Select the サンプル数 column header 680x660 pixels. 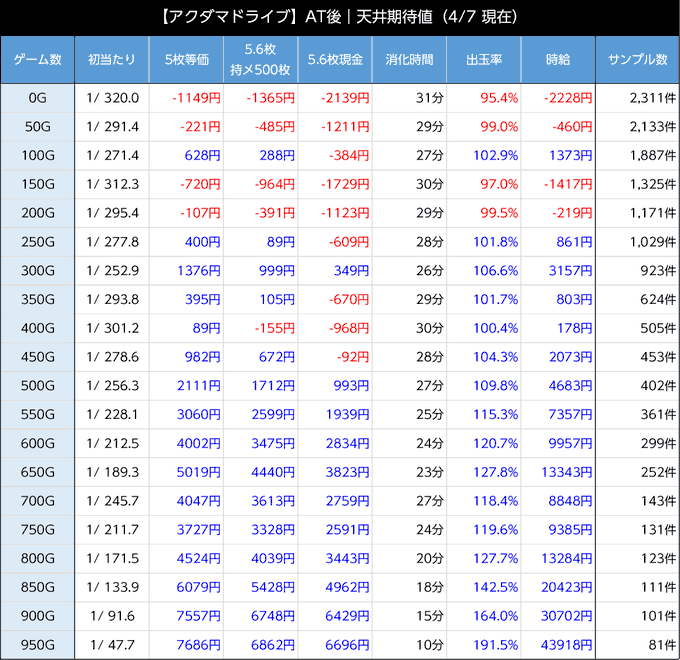pos(637,60)
